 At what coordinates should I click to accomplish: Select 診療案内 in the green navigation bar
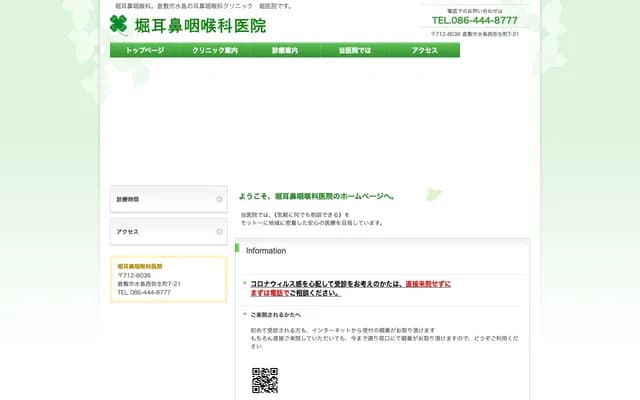point(285,50)
